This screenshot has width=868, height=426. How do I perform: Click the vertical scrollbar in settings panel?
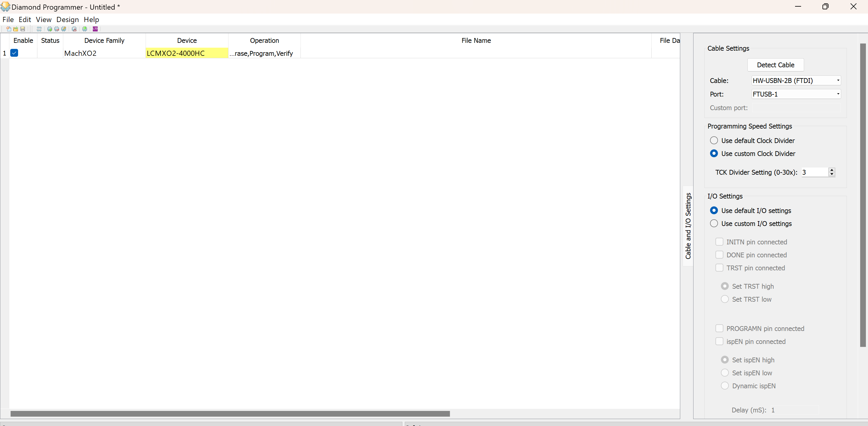(x=863, y=195)
